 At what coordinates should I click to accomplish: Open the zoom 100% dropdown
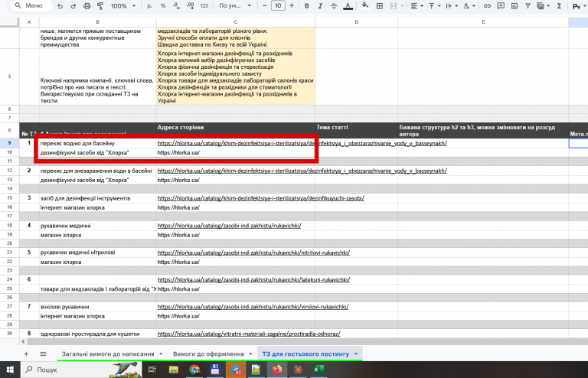(x=123, y=6)
